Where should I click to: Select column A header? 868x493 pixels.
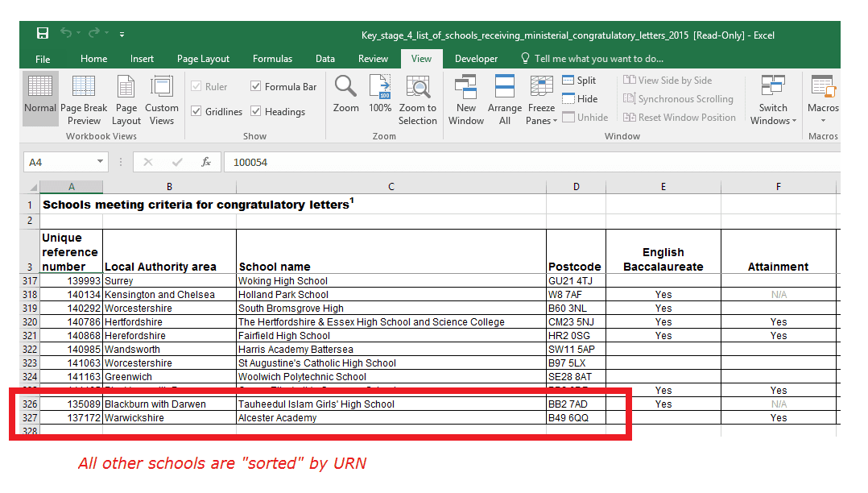click(72, 187)
